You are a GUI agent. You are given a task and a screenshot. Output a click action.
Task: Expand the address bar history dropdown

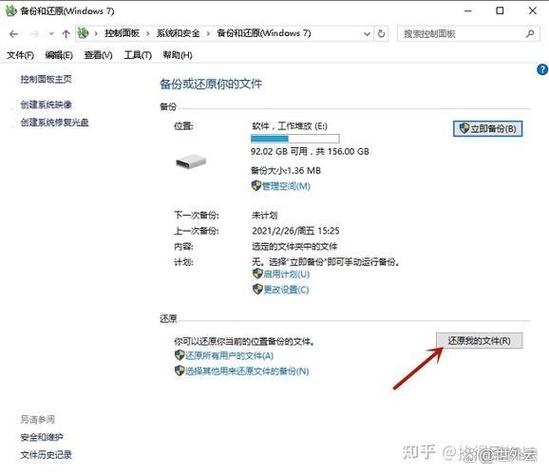(367, 34)
